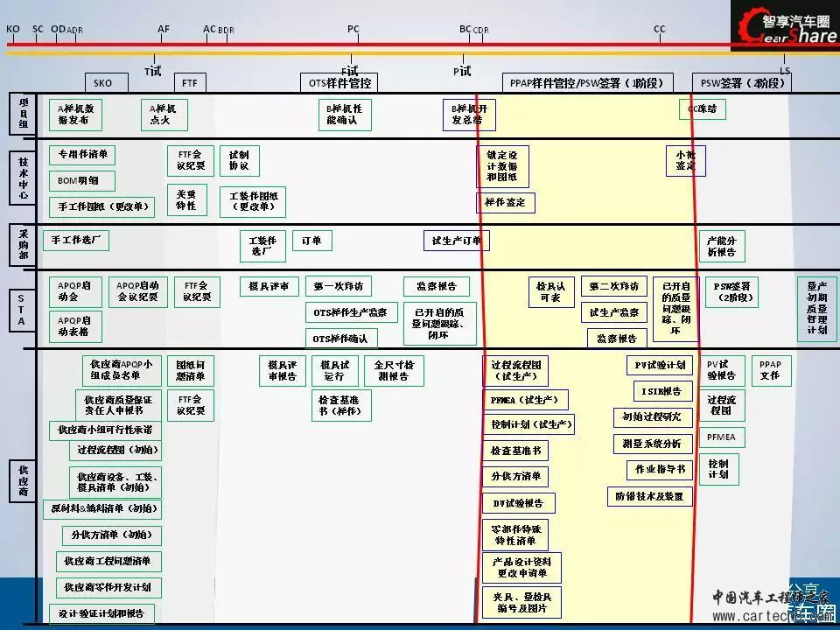Click the A样机点火 box
The image size is (840, 630).
pos(164,114)
